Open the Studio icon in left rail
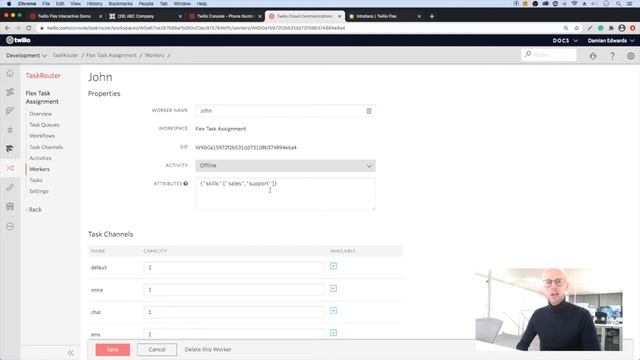The image size is (640, 360). point(10,92)
